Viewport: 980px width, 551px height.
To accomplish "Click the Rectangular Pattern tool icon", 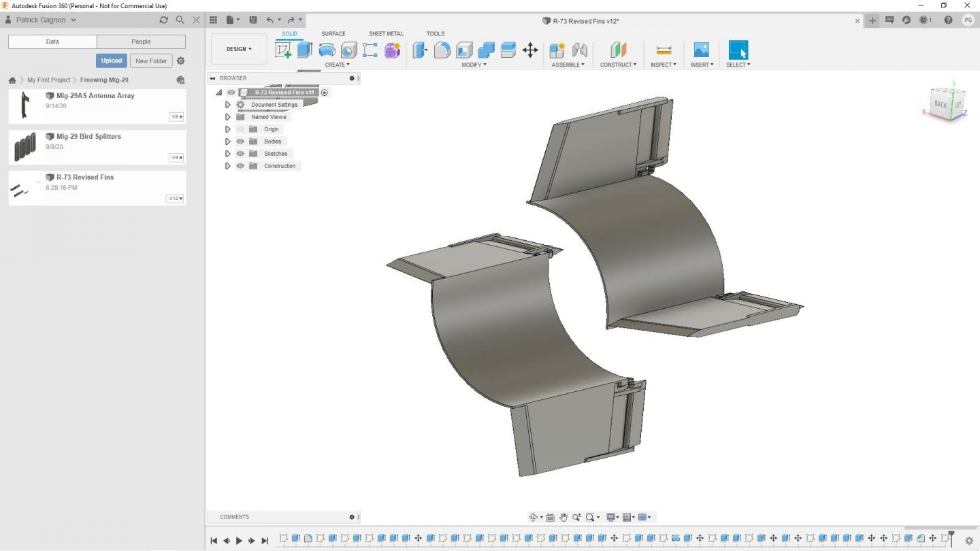I will pyautogui.click(x=370, y=50).
